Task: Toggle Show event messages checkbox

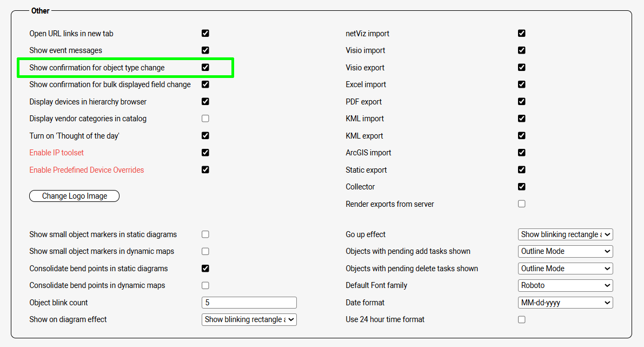Action: [x=205, y=50]
